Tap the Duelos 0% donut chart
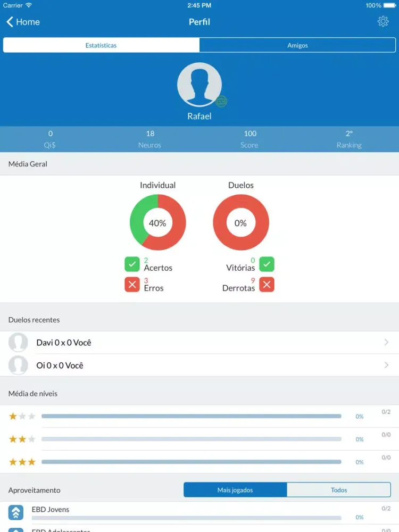The width and height of the screenshot is (399, 532). pos(241,222)
